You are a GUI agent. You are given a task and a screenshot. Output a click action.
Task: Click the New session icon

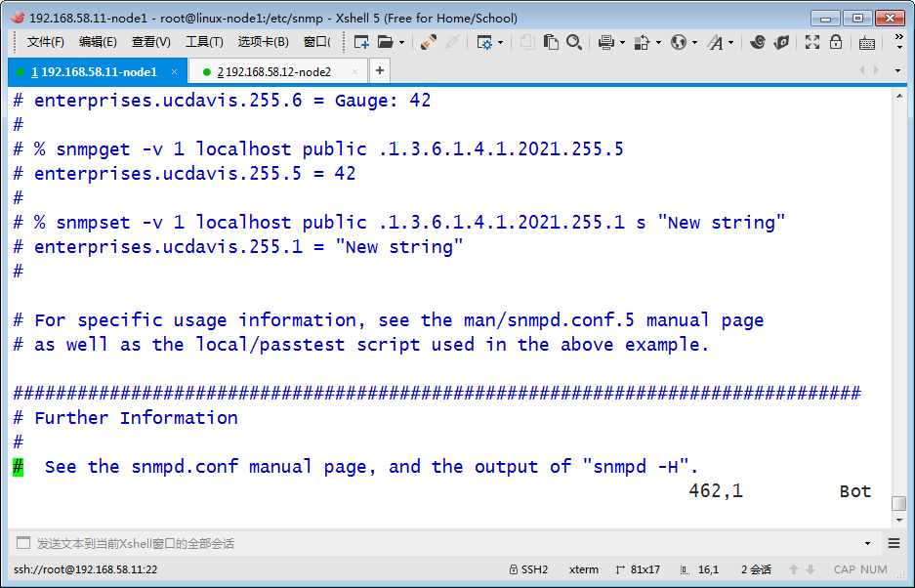pos(361,42)
